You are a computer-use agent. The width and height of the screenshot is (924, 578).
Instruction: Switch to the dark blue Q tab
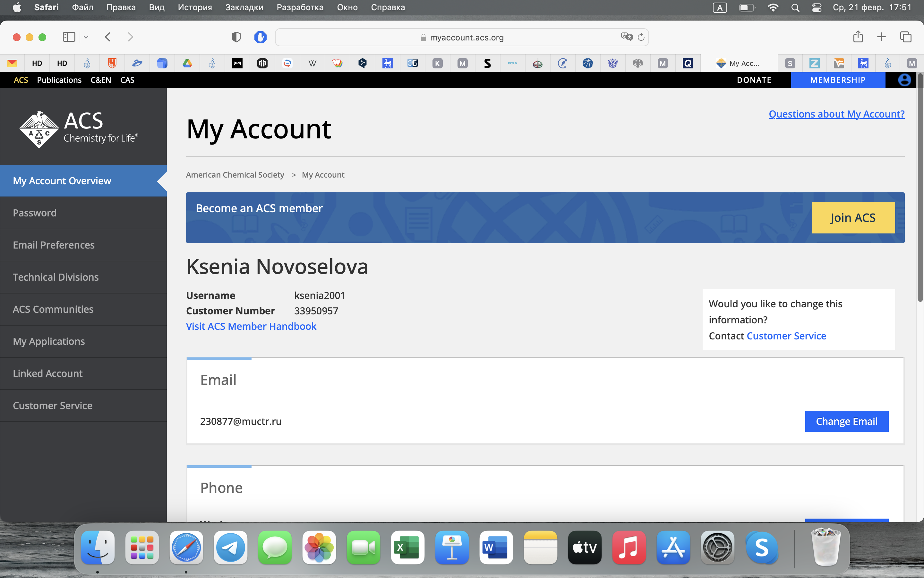[x=688, y=63]
